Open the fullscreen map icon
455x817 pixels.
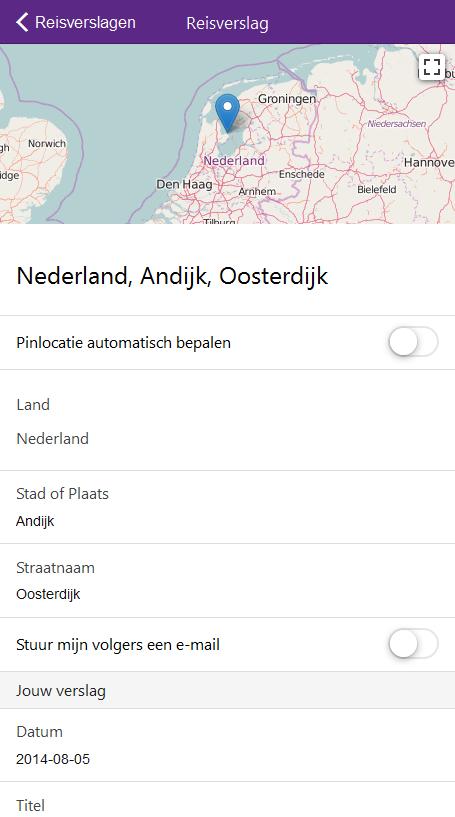[x=432, y=67]
